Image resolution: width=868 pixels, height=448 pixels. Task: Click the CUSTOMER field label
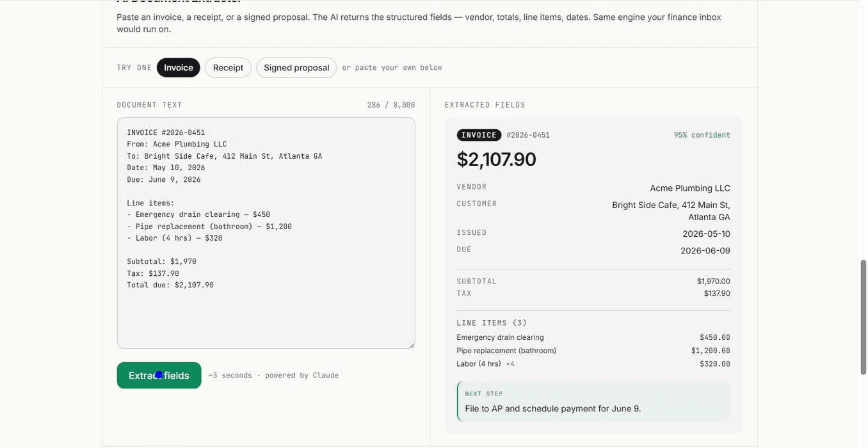(477, 204)
